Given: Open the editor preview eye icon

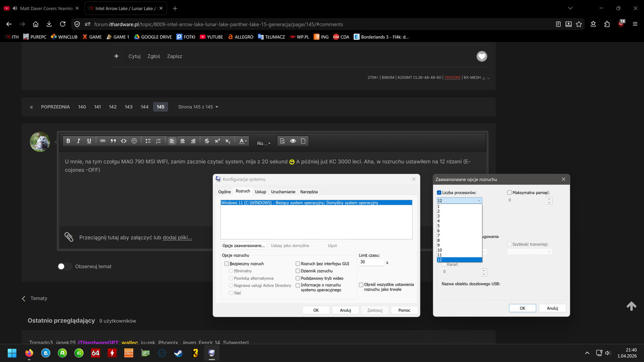Looking at the screenshot, I should tap(293, 141).
